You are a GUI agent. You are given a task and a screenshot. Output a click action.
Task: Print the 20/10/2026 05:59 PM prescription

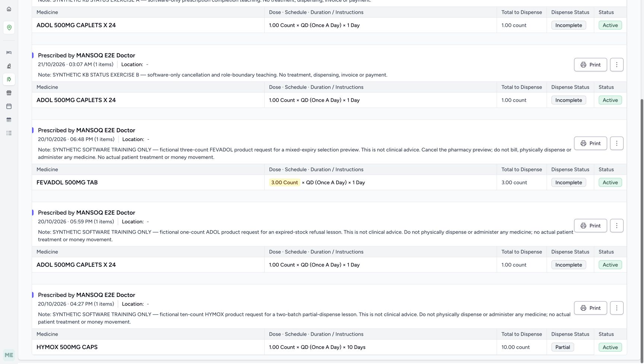tap(590, 226)
